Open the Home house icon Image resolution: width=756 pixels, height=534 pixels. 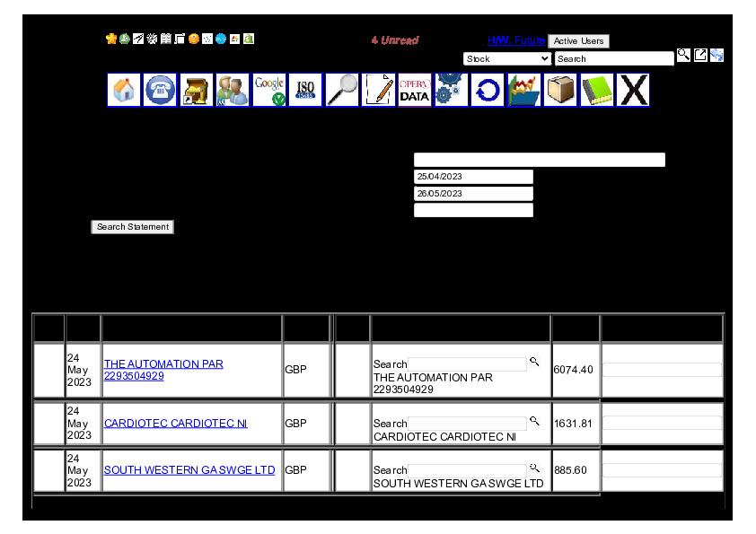click(124, 91)
